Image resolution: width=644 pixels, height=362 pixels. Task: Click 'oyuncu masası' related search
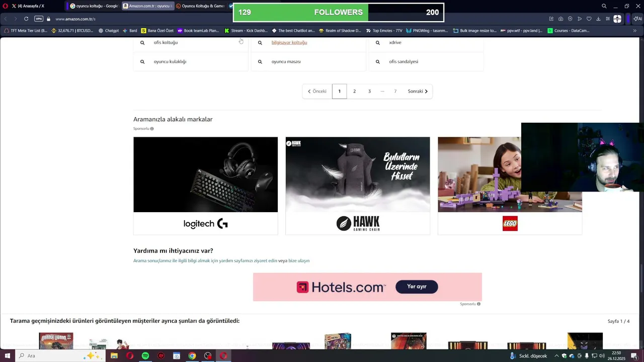coord(286,62)
